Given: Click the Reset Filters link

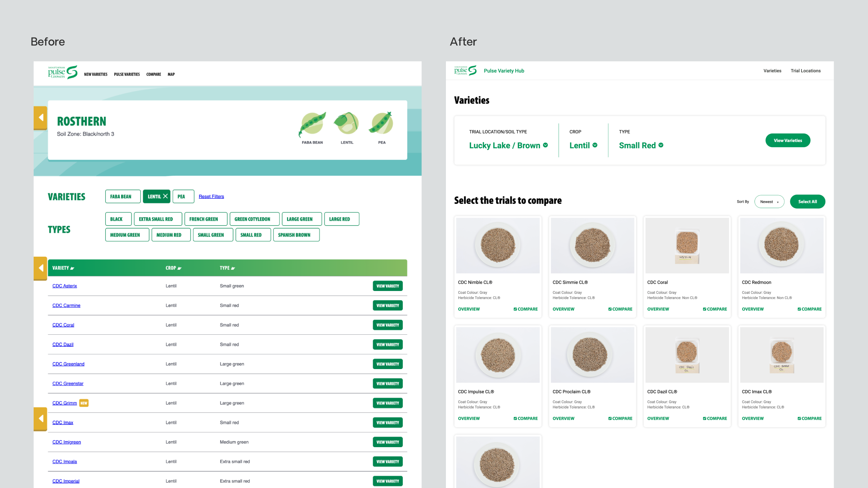Looking at the screenshot, I should 211,197.
